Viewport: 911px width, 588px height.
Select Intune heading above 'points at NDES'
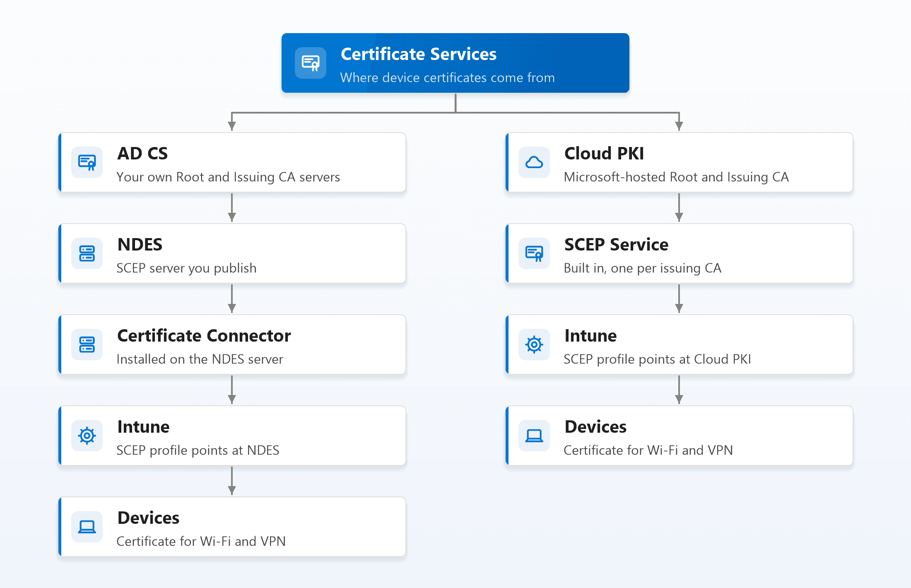coord(143,427)
